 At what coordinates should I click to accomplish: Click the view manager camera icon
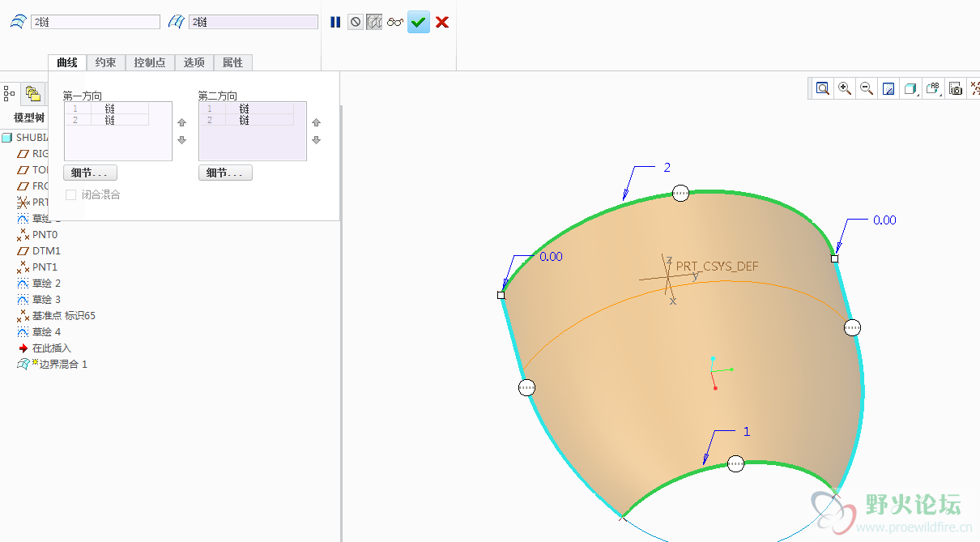coord(957,88)
